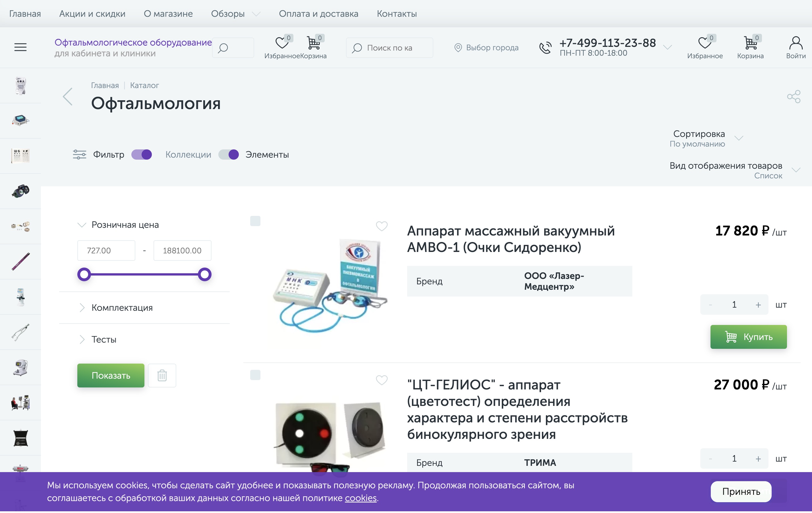Viewport: 812px width, 513px height.
Task: Open Аппарат массажный вакуумный АМВО-1 product title
Action: pyautogui.click(x=511, y=239)
